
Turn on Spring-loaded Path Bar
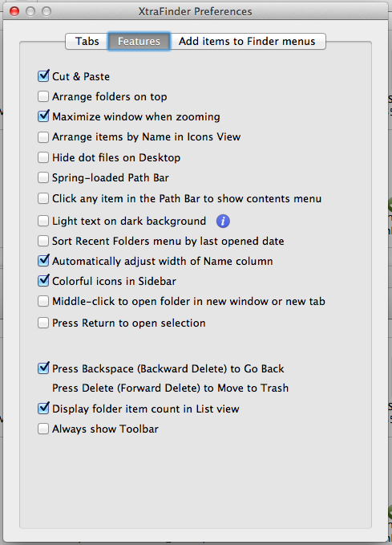click(x=43, y=177)
